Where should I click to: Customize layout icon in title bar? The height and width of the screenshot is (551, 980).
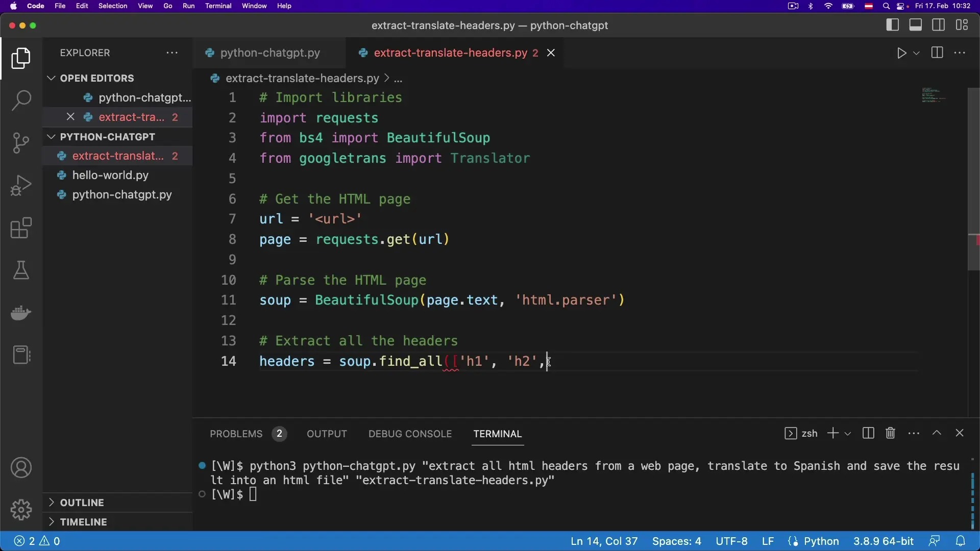[x=963, y=25]
